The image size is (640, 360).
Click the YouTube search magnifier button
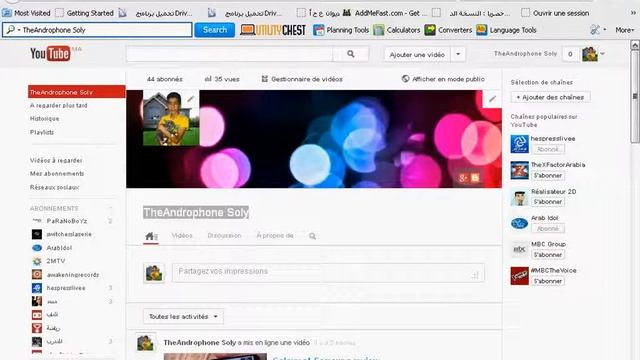pyautogui.click(x=351, y=54)
